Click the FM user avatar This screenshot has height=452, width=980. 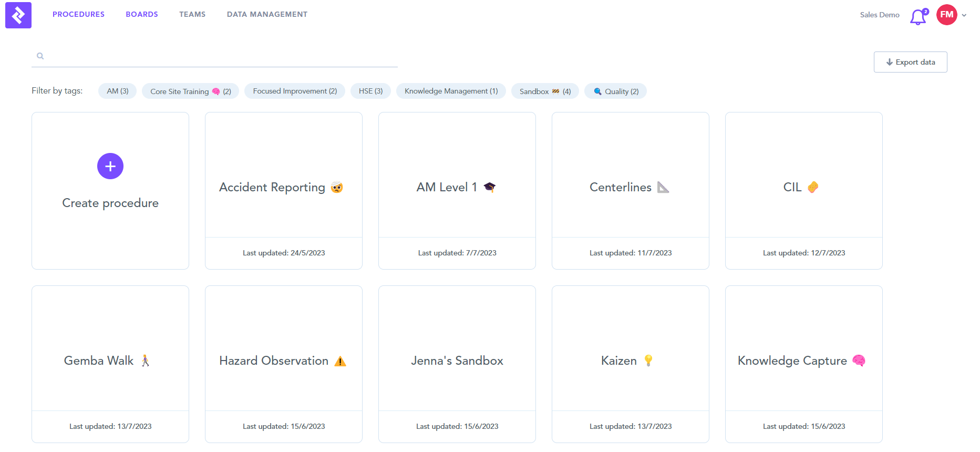click(x=946, y=15)
